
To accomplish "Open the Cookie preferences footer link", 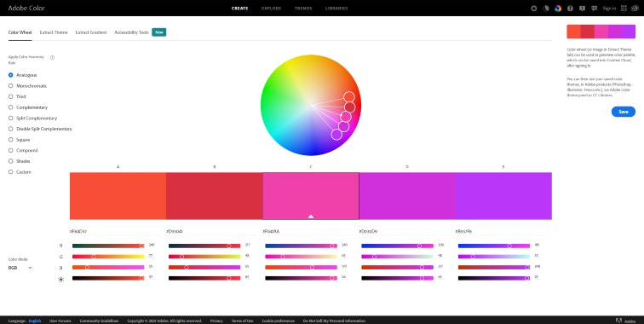I will [278, 321].
